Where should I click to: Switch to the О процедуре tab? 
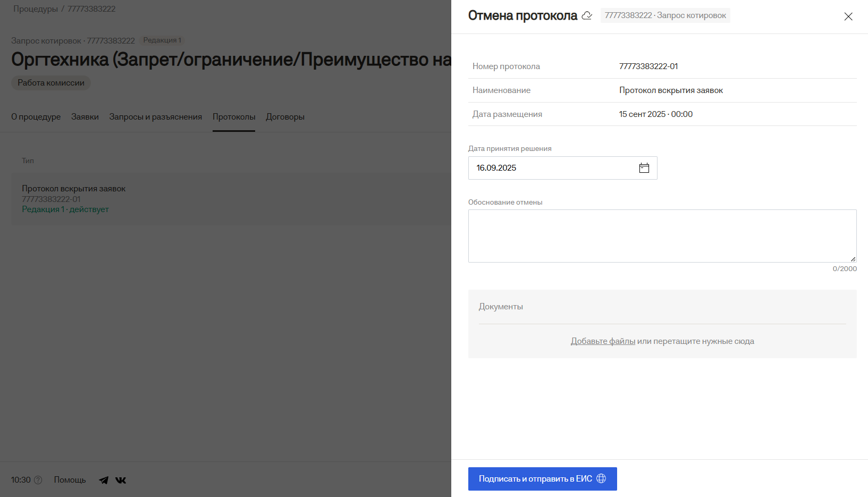point(36,117)
